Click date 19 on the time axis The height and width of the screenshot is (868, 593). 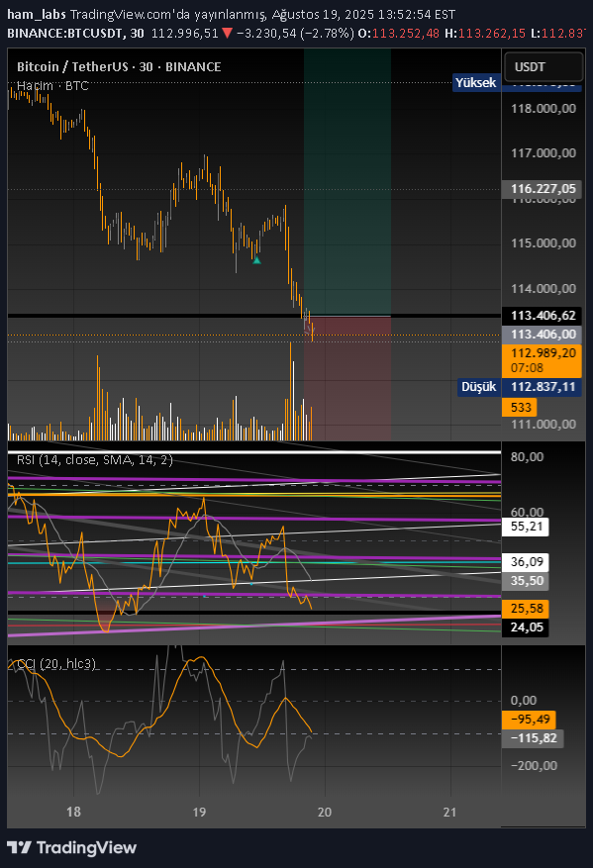click(x=199, y=813)
